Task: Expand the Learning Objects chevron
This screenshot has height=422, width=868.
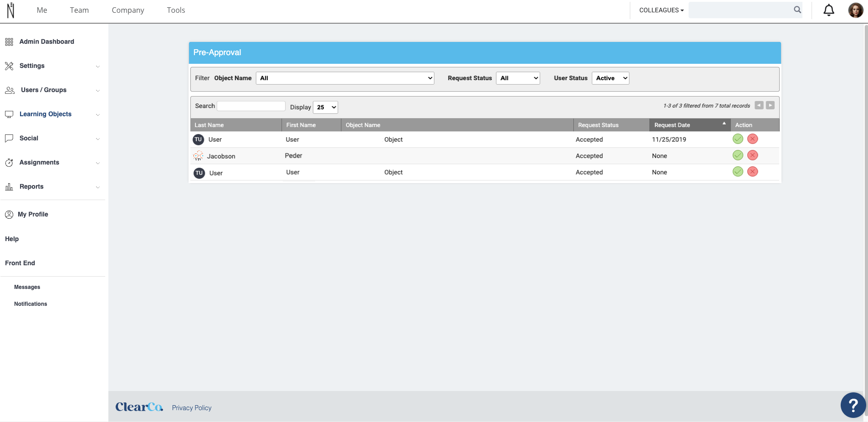Action: (98, 115)
